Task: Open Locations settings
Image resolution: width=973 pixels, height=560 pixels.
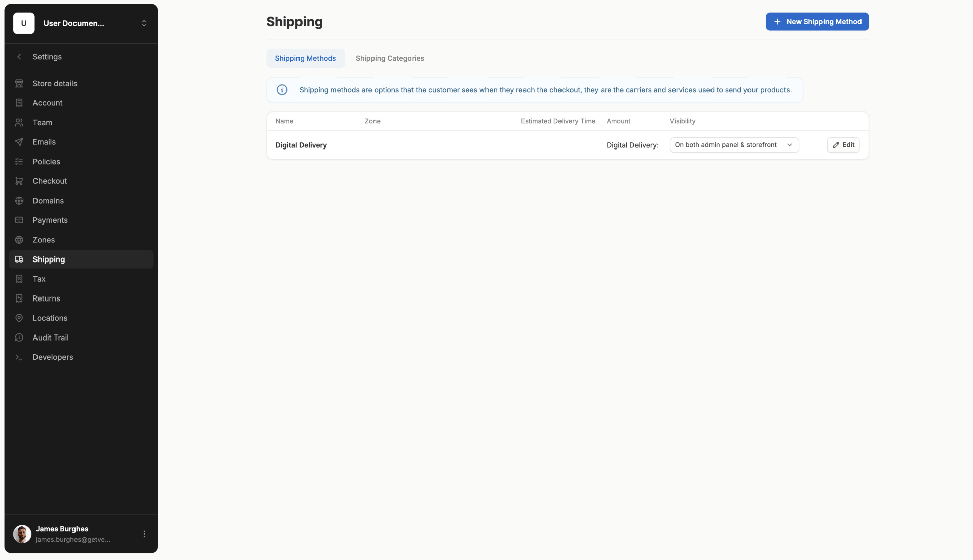Action: click(81, 318)
